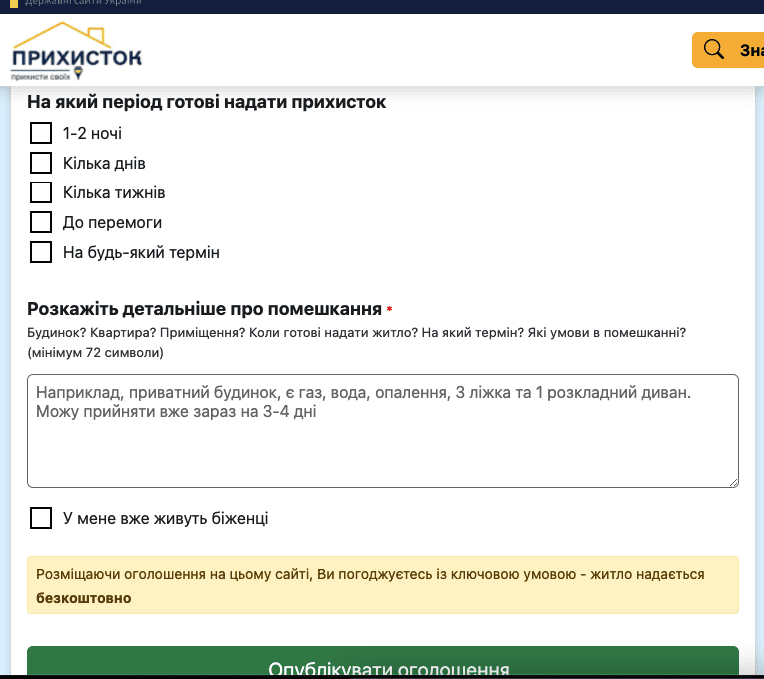Click the green "Опублікувати оголошення" button
The width and height of the screenshot is (764, 679).
pyautogui.click(x=383, y=661)
